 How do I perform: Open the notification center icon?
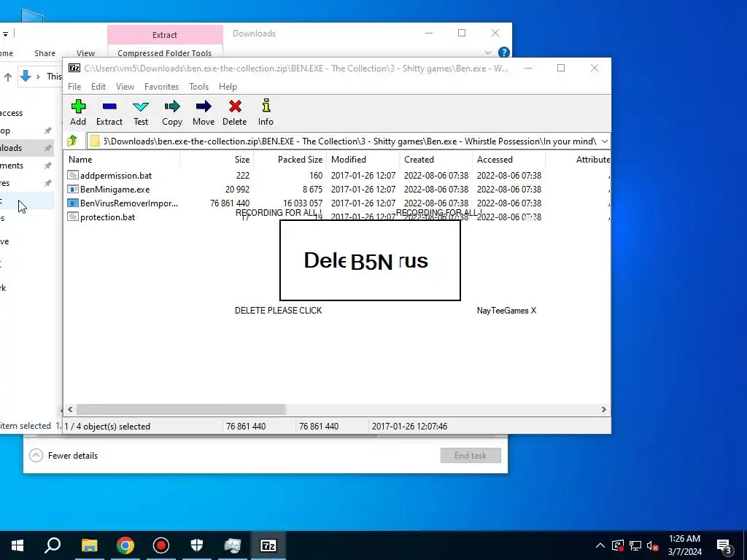(724, 545)
